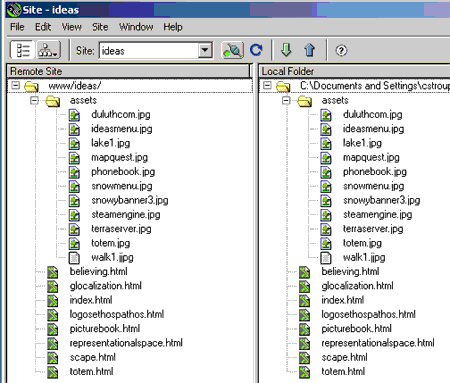Click the ideas site name field

click(149, 51)
